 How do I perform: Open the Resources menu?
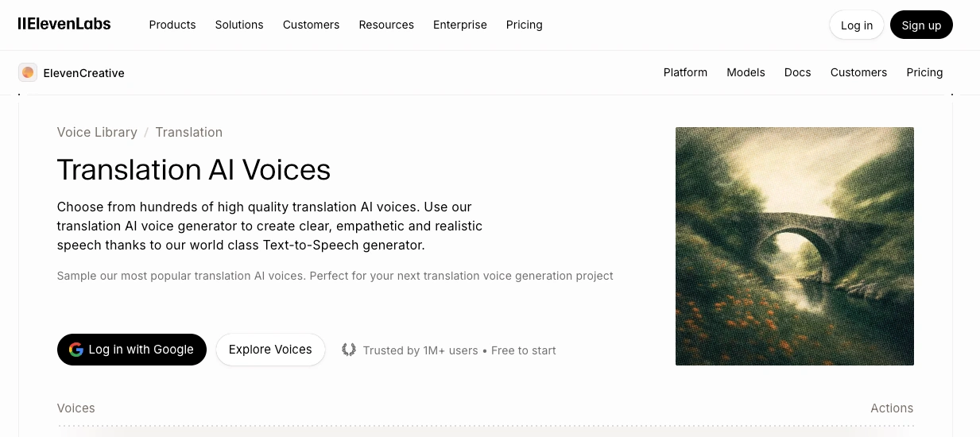pyautogui.click(x=386, y=25)
